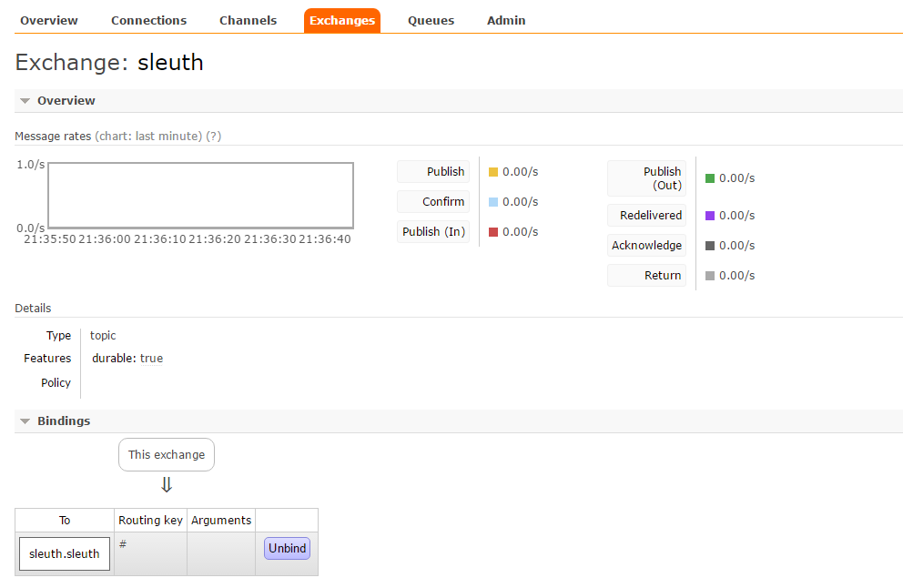Click the 1.0/s chart axis label
Screen dimensions: 903x588
point(31,165)
